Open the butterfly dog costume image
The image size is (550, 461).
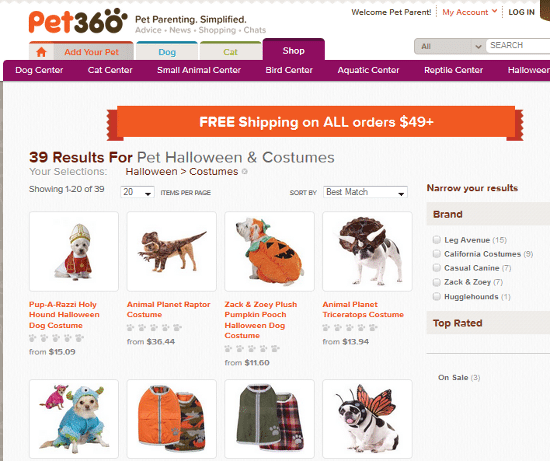[367, 419]
